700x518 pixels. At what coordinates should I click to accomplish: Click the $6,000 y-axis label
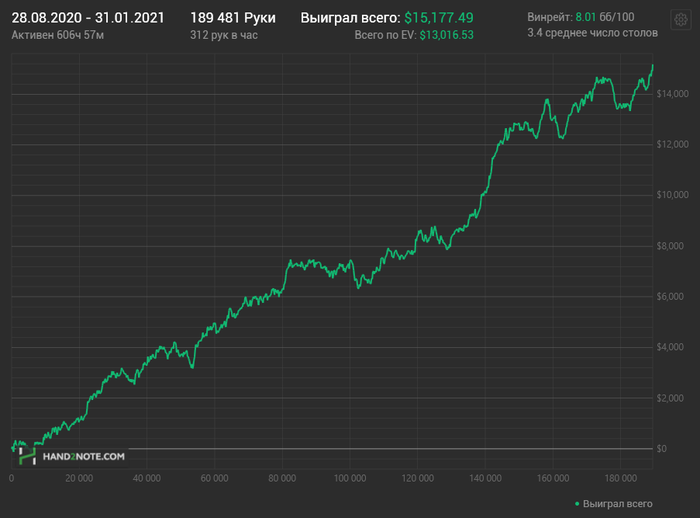670,297
